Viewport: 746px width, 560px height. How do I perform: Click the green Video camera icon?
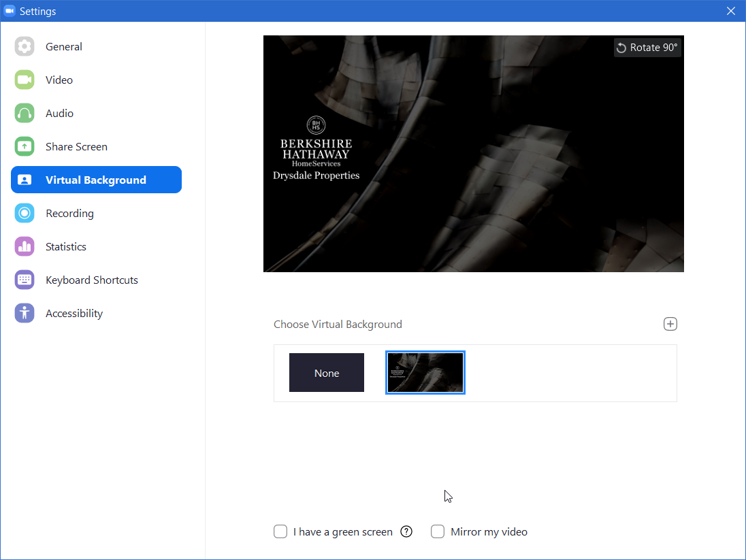[x=25, y=80]
